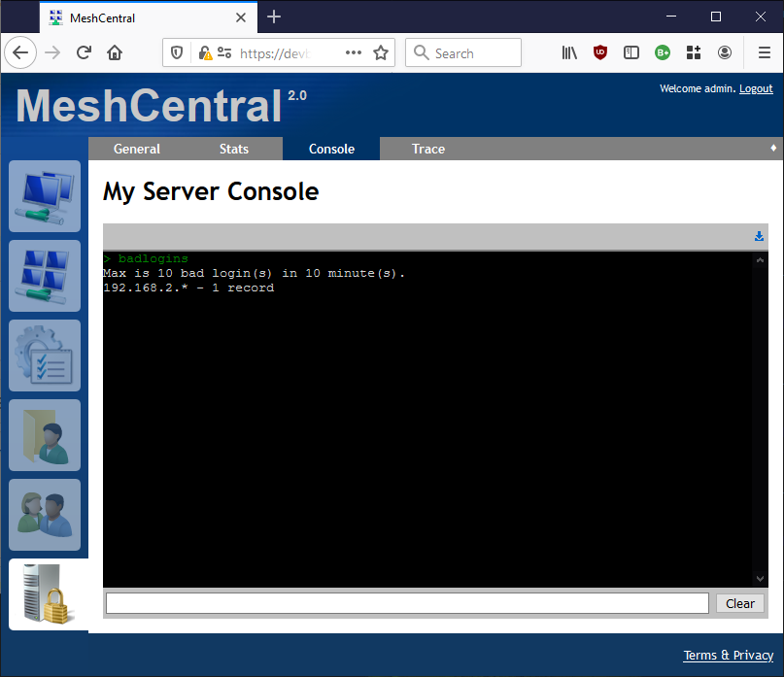This screenshot has height=677, width=784.
Task: Open uBlock Origin extension icon
Action: pos(600,52)
